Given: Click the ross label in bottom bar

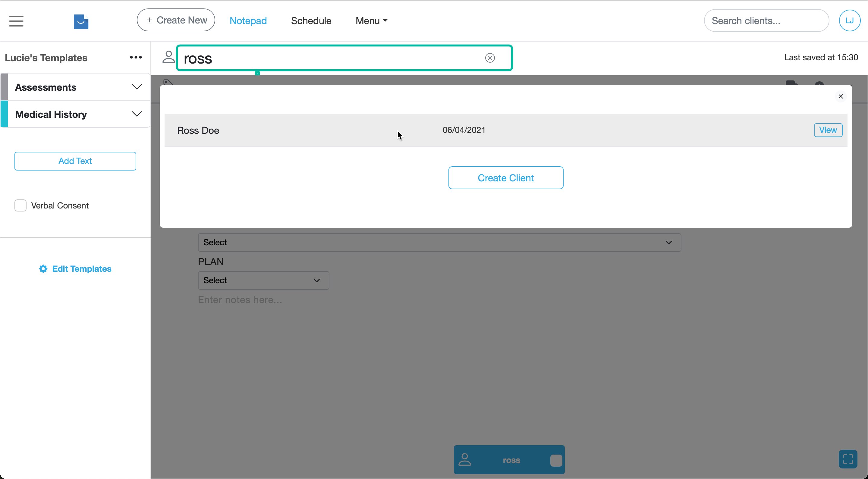Looking at the screenshot, I should tap(511, 460).
